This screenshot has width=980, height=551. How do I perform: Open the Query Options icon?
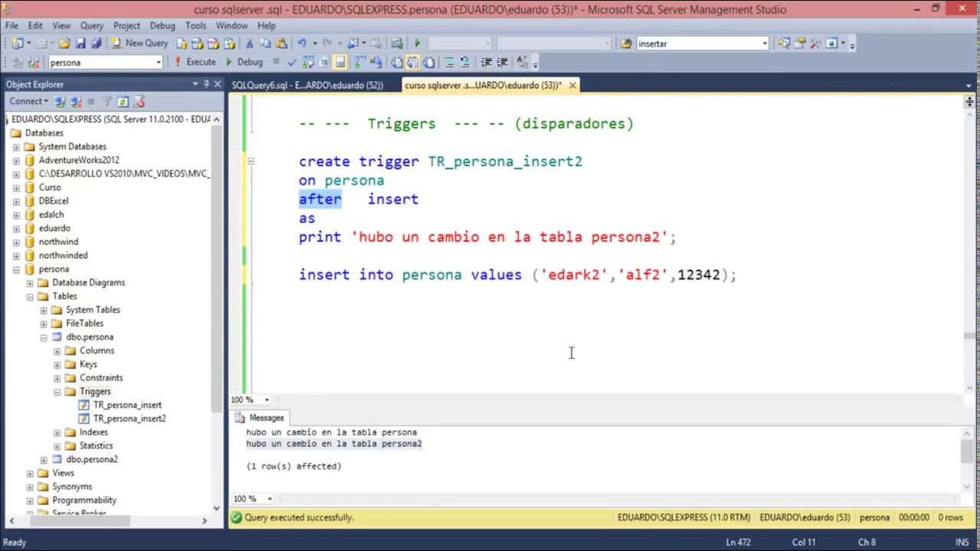point(323,62)
